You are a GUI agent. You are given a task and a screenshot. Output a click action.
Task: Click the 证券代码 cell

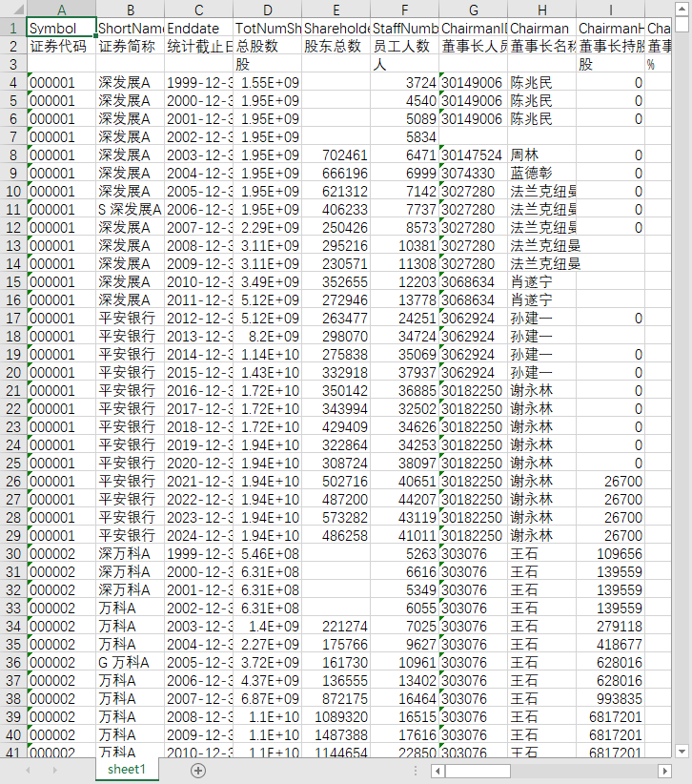61,46
